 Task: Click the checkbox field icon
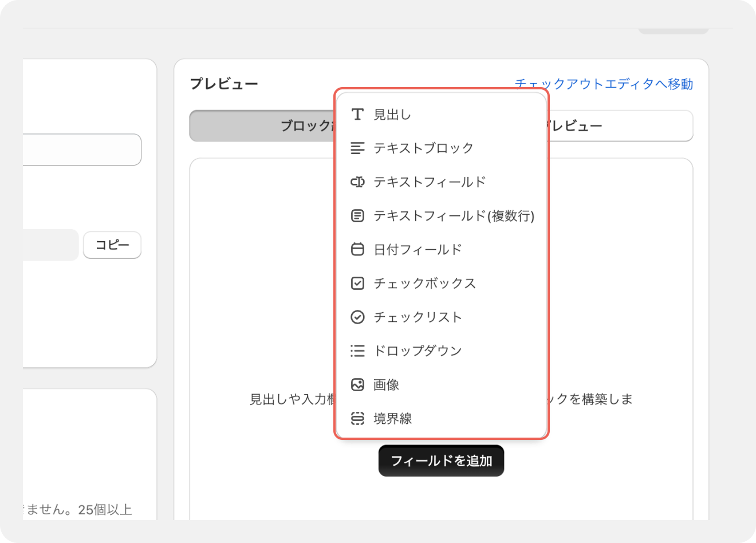357,284
